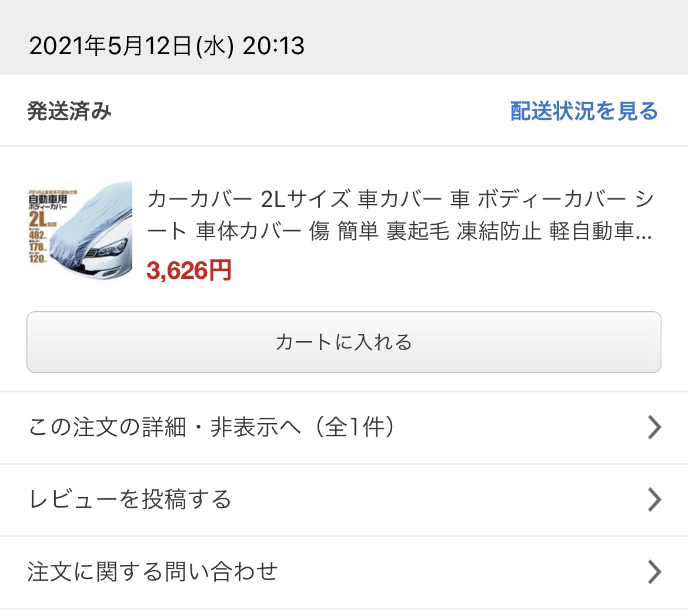Add item with カートに入れる button
Image resolution: width=688 pixels, height=616 pixels.
pos(344,342)
